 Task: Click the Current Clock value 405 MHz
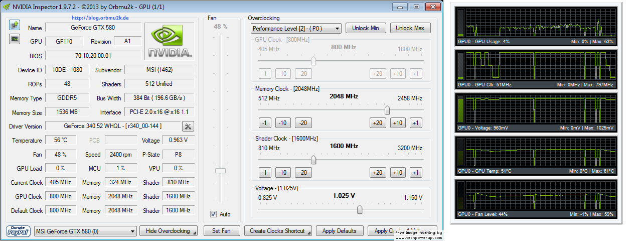[x=61, y=182]
